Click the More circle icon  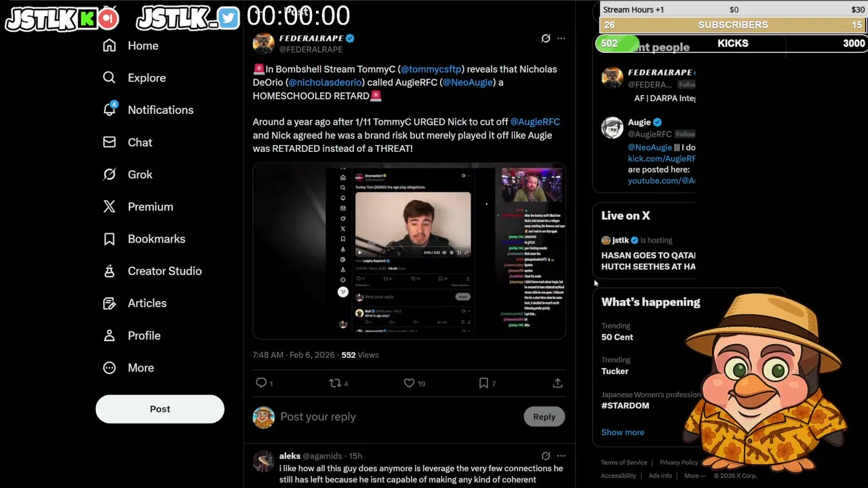[x=109, y=367]
